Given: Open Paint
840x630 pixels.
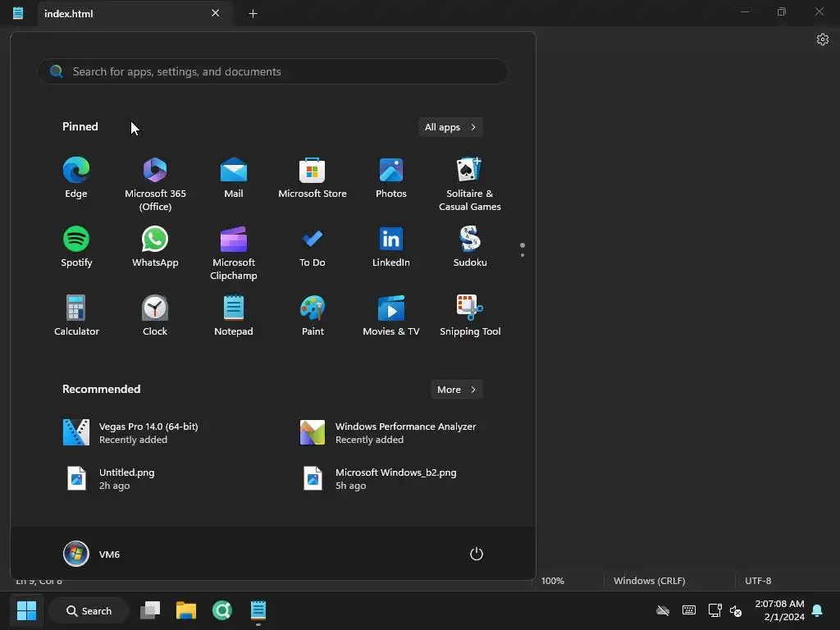Looking at the screenshot, I should click(313, 316).
